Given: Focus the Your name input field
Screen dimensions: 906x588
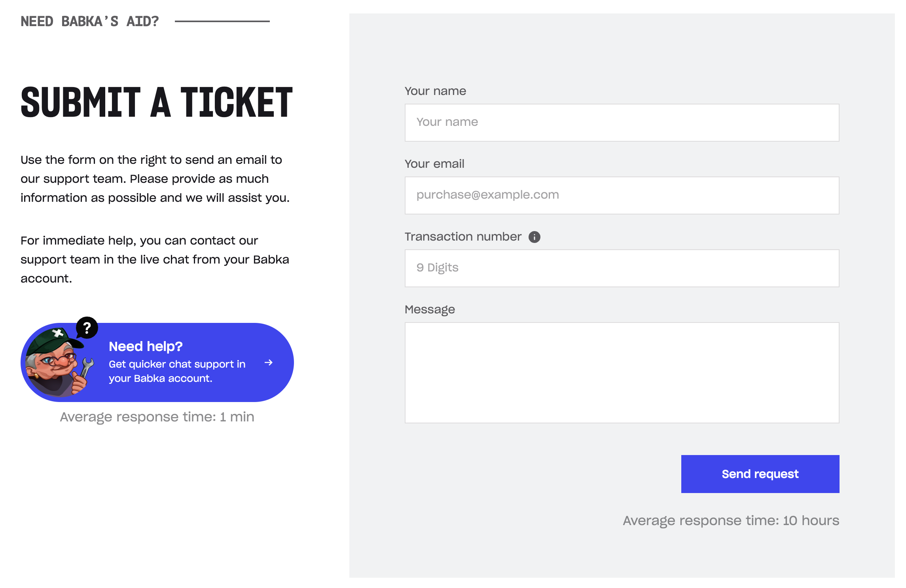Looking at the screenshot, I should (x=622, y=122).
